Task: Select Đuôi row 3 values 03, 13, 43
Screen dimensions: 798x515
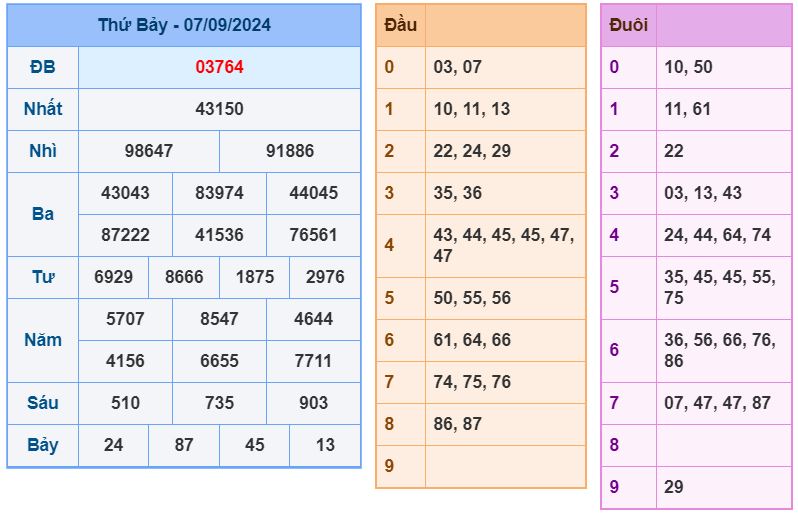Action: pyautogui.click(x=703, y=193)
